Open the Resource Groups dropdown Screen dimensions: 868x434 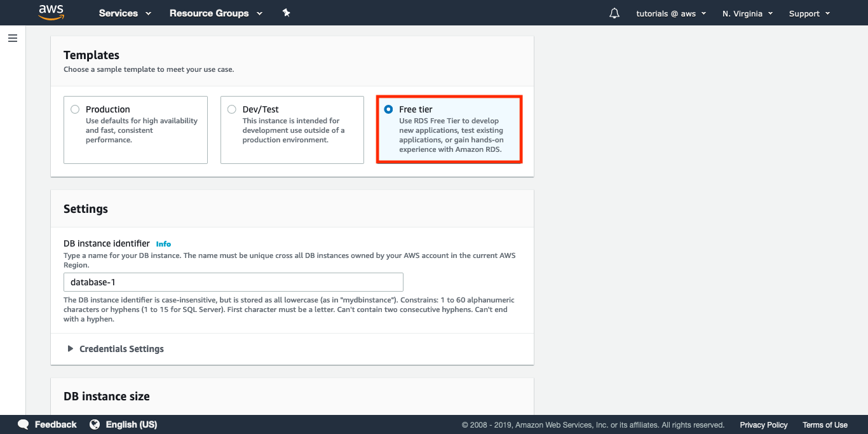(x=215, y=13)
